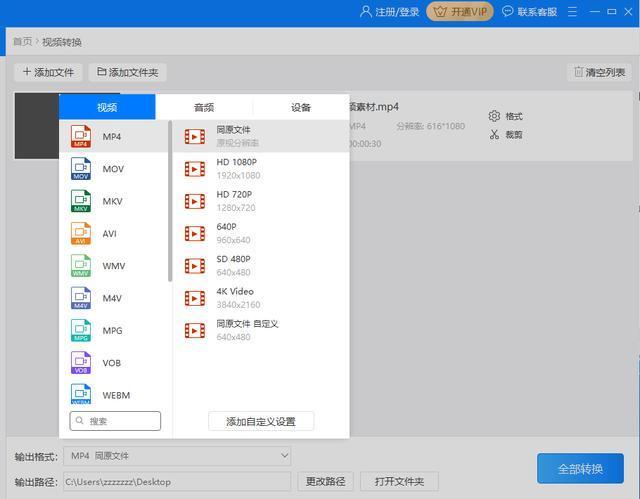Click the 清空列表 trash button
Image resolution: width=640 pixels, height=499 pixels.
point(599,72)
